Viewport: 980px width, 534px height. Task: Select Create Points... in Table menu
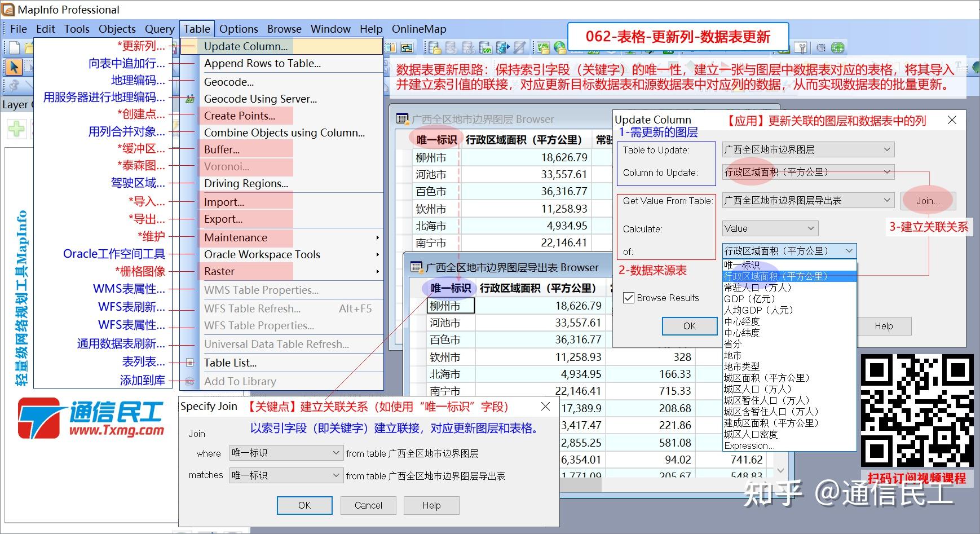click(281, 116)
